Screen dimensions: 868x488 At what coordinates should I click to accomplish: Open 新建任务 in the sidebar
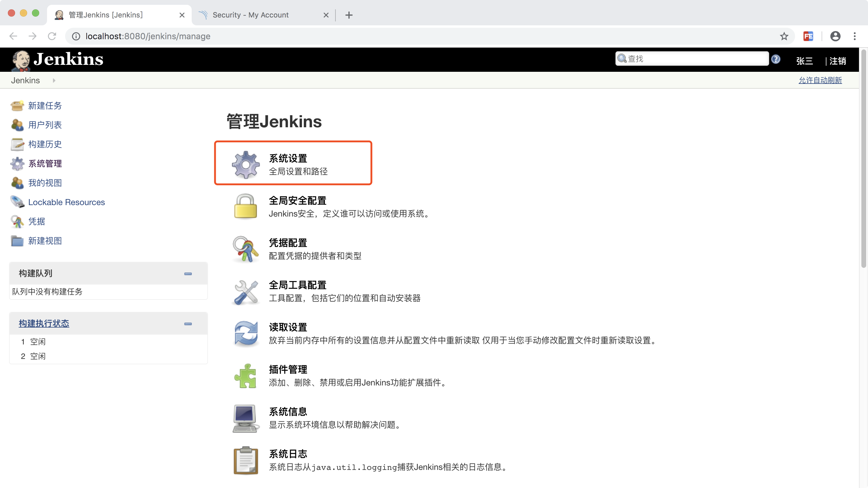(x=45, y=106)
